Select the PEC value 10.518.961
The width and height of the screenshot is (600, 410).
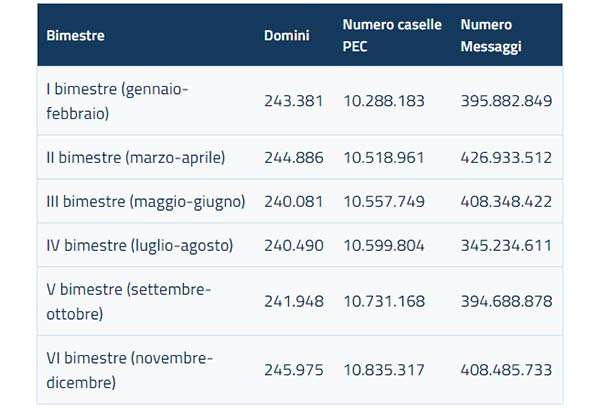(384, 157)
